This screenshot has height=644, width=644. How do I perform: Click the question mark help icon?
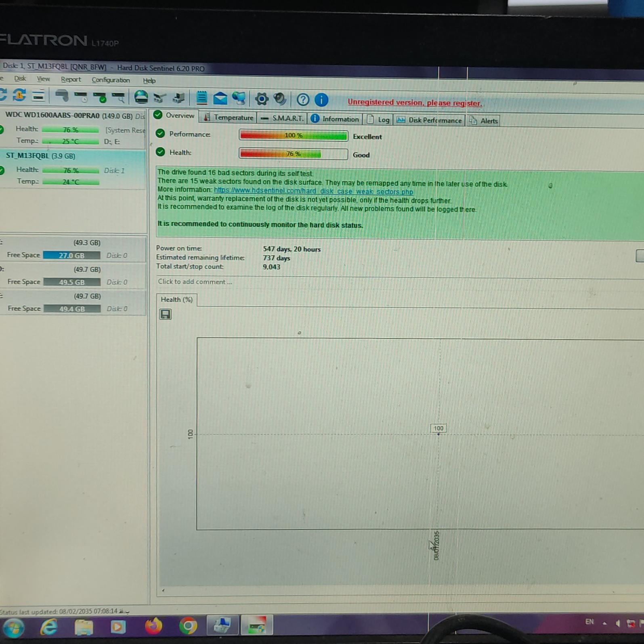point(303,99)
